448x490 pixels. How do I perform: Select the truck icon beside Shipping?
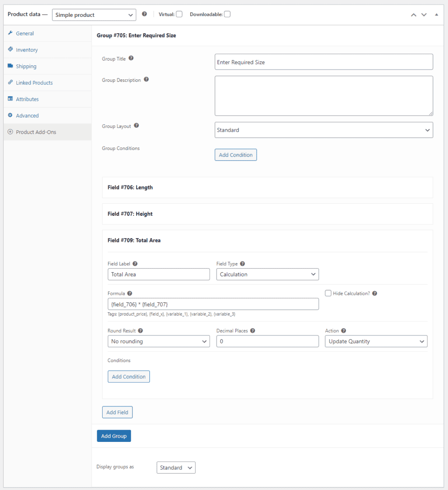[10, 66]
